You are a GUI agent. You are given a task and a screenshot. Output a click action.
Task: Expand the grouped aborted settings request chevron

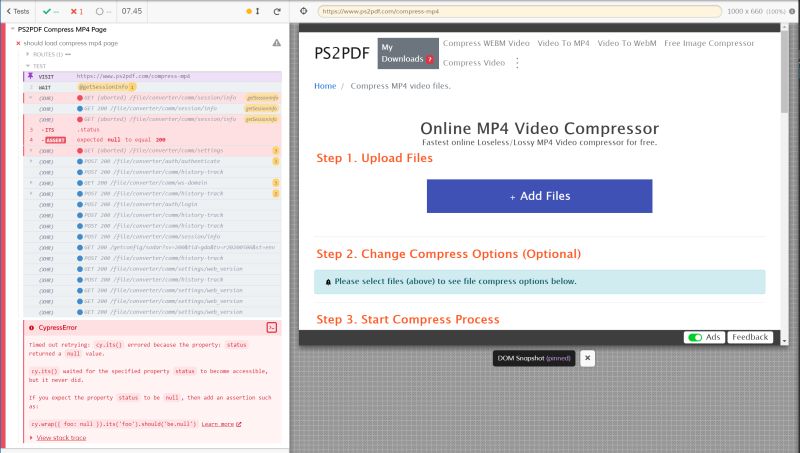31,150
